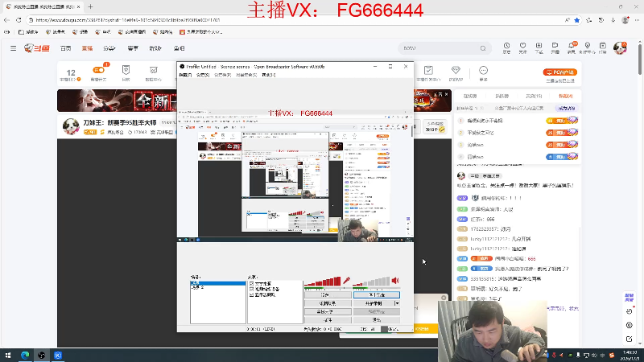Launch Microsoft Edge from the taskbar
The width and height of the screenshot is (644, 362).
tap(25, 355)
